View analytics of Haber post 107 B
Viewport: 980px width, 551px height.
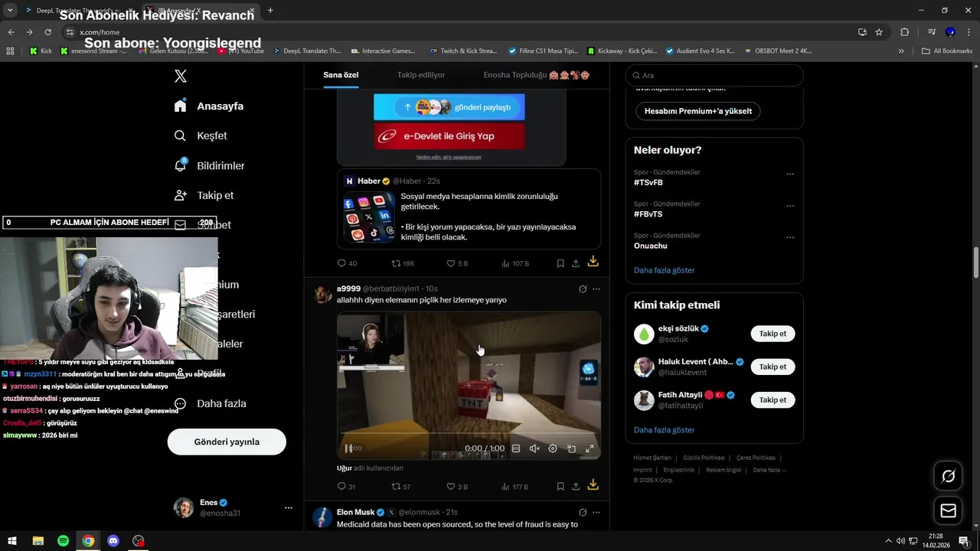coord(514,263)
